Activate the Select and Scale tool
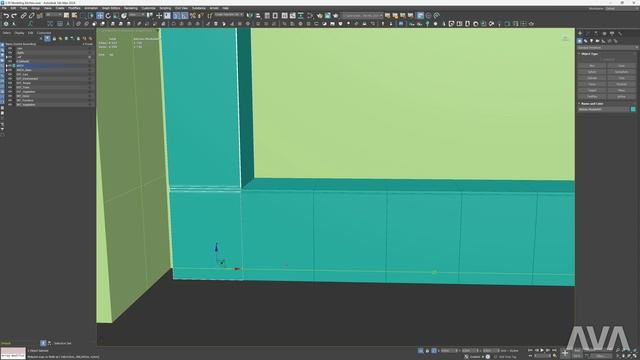Viewport: 640px width, 360px height. click(116, 16)
